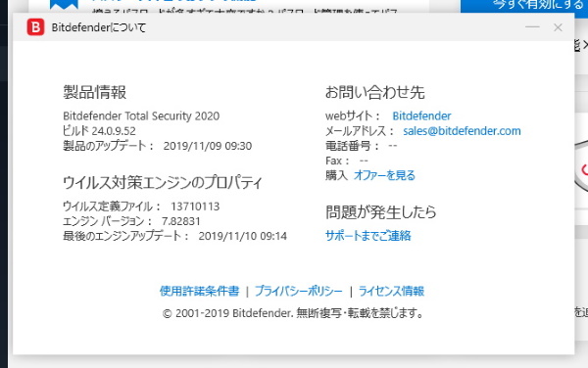Image resolution: width=588 pixels, height=368 pixels.
Task: Click the product update date 2019/11/09 09:30
Action: tap(208, 146)
